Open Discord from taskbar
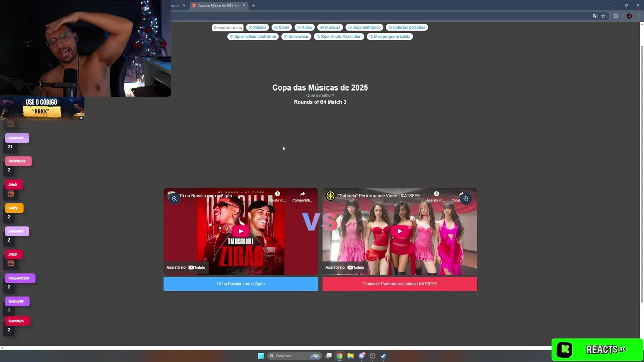This screenshot has width=644, height=362. click(x=361, y=356)
